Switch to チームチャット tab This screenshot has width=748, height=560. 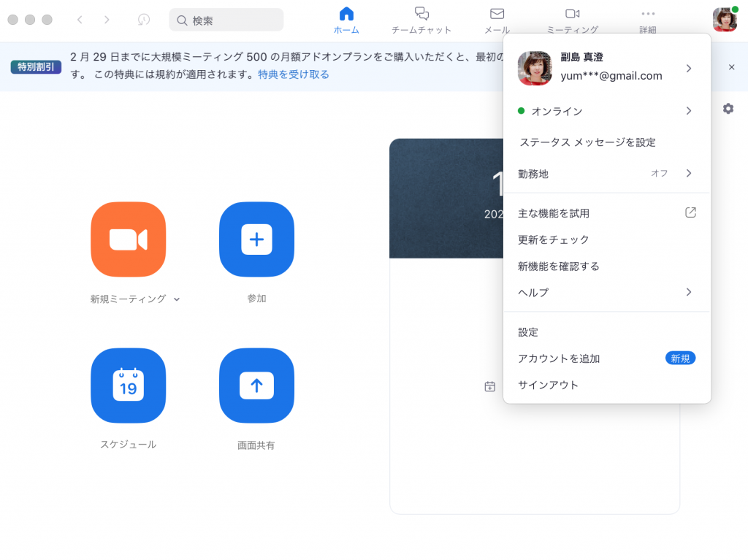(x=421, y=20)
